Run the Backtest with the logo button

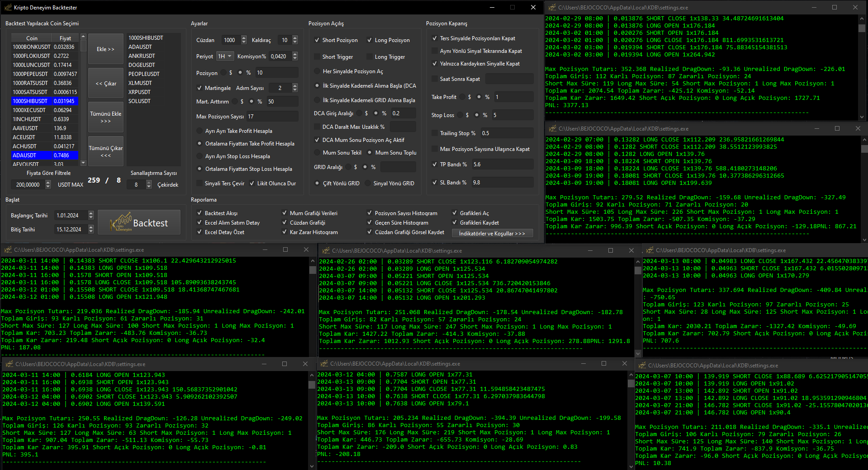pos(139,222)
